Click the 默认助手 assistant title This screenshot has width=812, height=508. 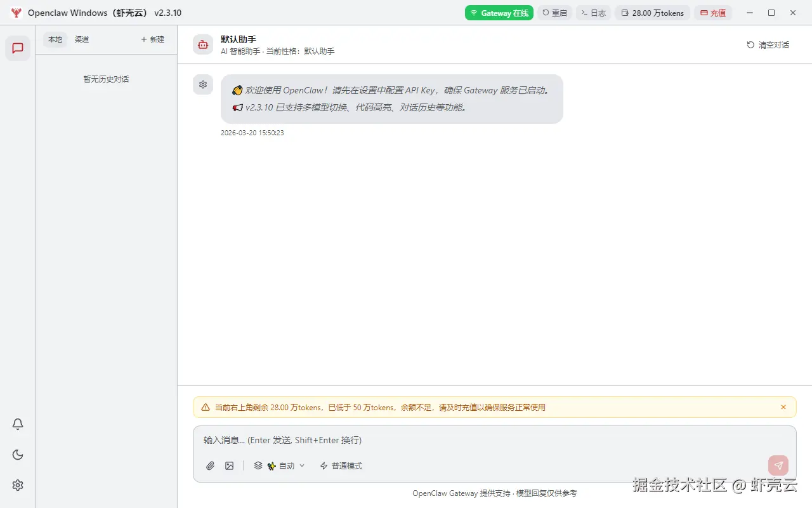239,39
